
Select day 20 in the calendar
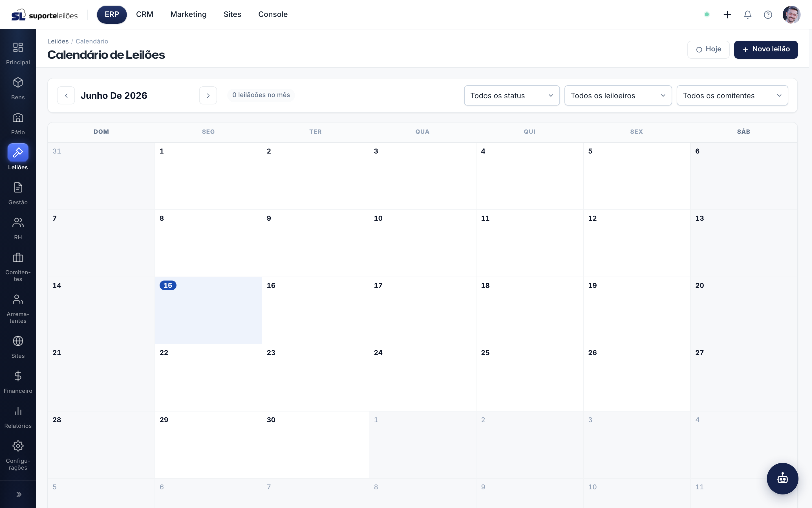pyautogui.click(x=743, y=310)
